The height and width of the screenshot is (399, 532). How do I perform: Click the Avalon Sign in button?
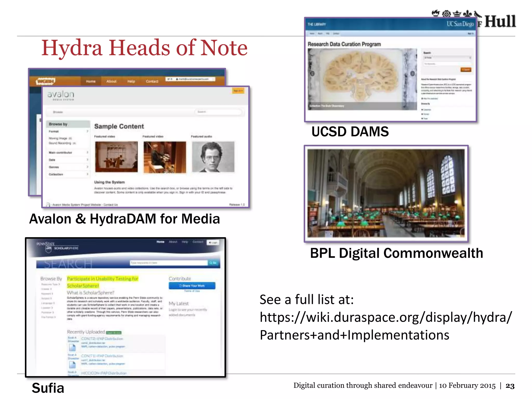pos(238,91)
